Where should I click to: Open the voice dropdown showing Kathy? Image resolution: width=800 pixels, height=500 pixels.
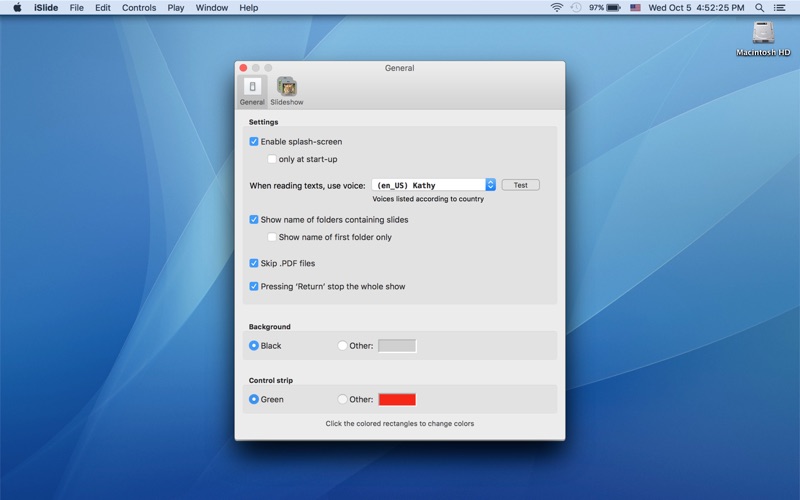tap(434, 185)
